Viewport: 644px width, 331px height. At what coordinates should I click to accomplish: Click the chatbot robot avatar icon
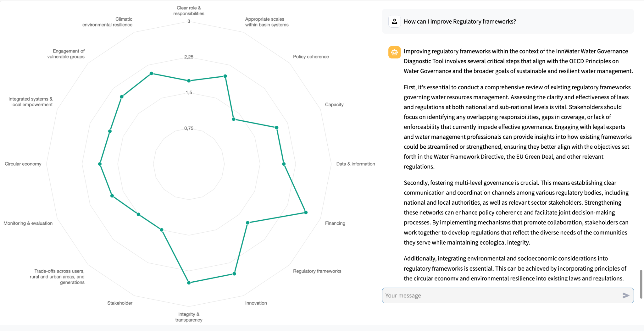click(394, 52)
